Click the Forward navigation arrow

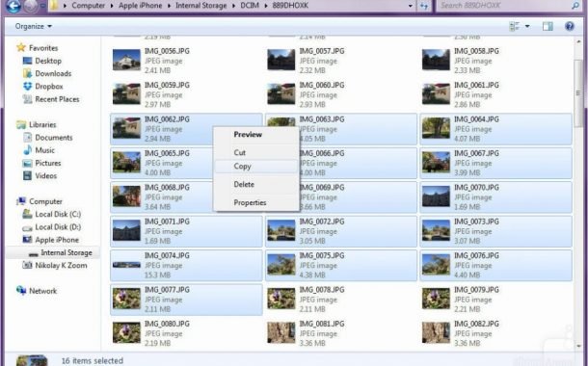31,6
